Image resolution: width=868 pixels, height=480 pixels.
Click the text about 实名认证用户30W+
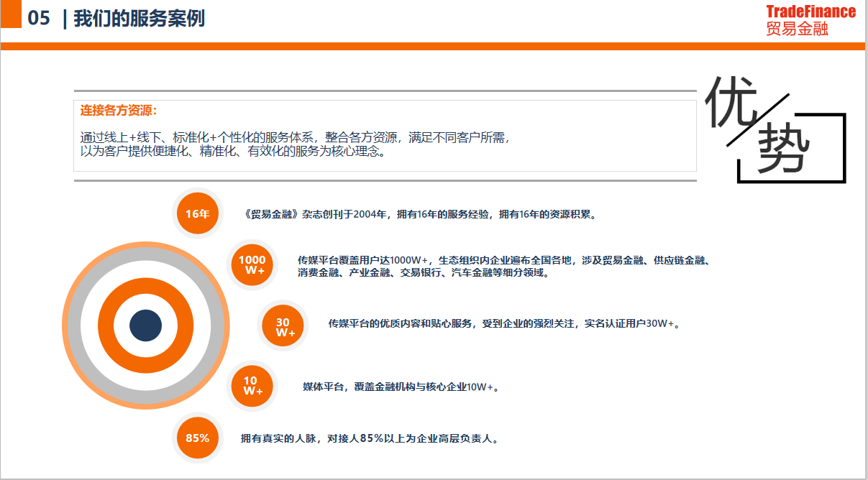coord(503,324)
